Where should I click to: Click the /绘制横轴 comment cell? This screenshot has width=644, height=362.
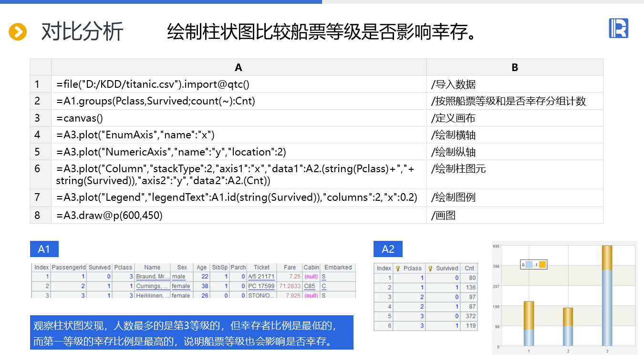515,135
